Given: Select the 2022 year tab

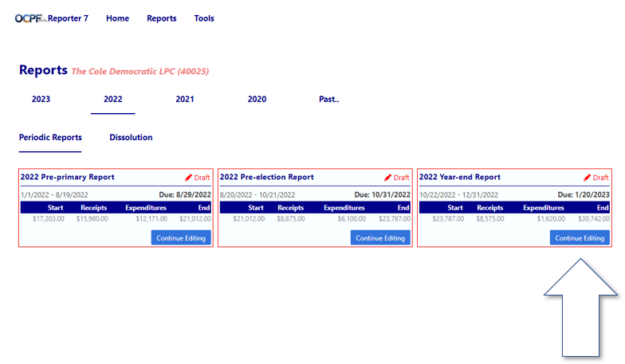Looking at the screenshot, I should tap(112, 100).
